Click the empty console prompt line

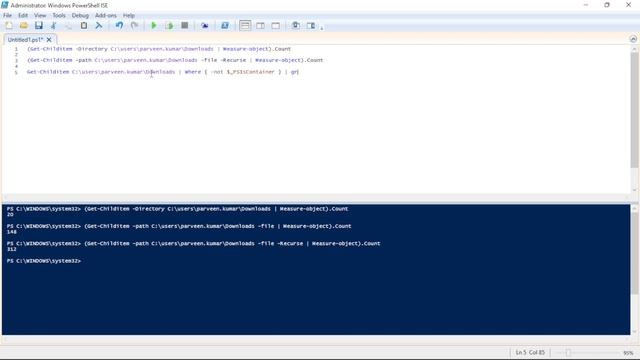pyautogui.click(x=44, y=261)
